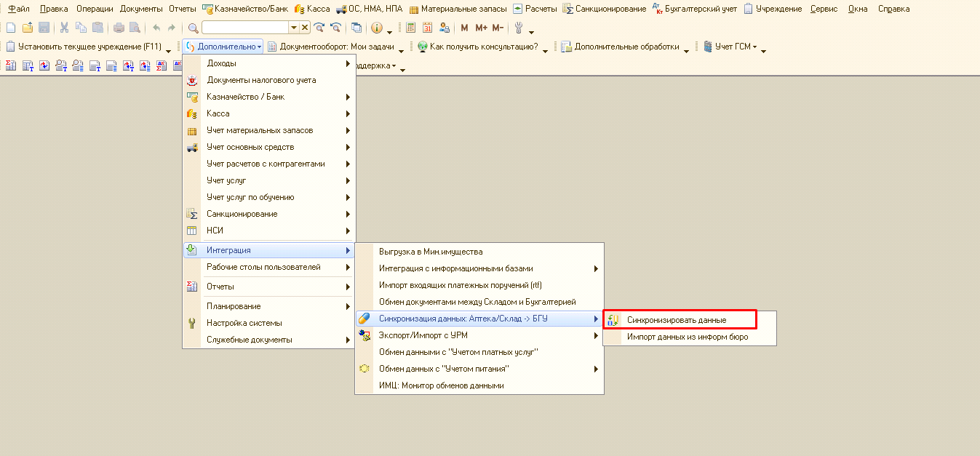Choose Импорт данных из информ бюро
Screen dimensions: 980x456
[687, 337]
